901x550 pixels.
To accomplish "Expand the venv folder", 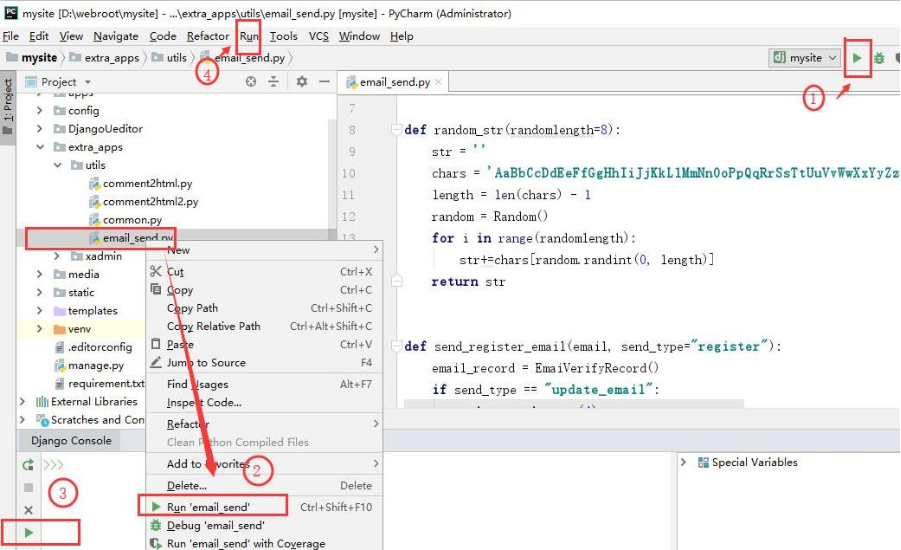I will click(x=40, y=329).
